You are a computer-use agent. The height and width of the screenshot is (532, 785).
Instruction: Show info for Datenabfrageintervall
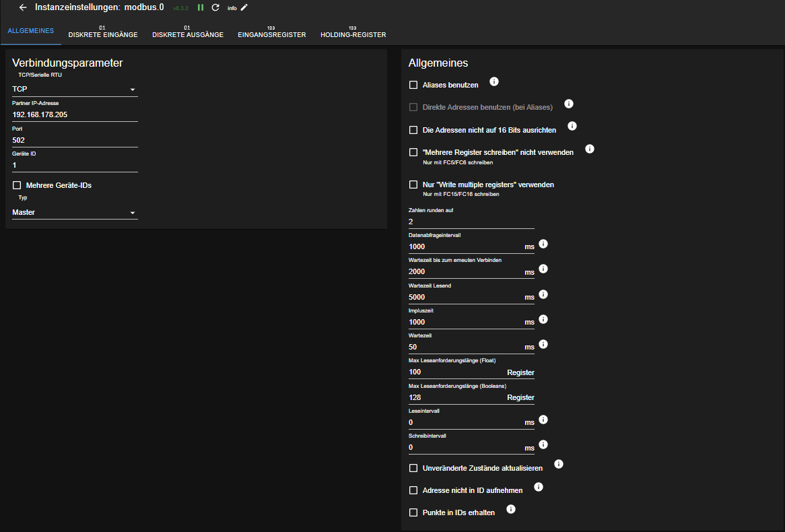(x=543, y=244)
